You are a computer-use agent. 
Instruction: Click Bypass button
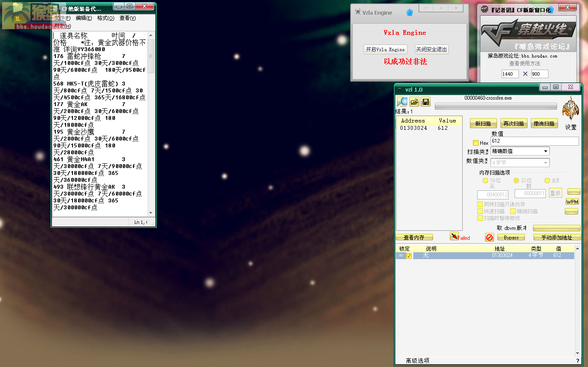point(511,237)
